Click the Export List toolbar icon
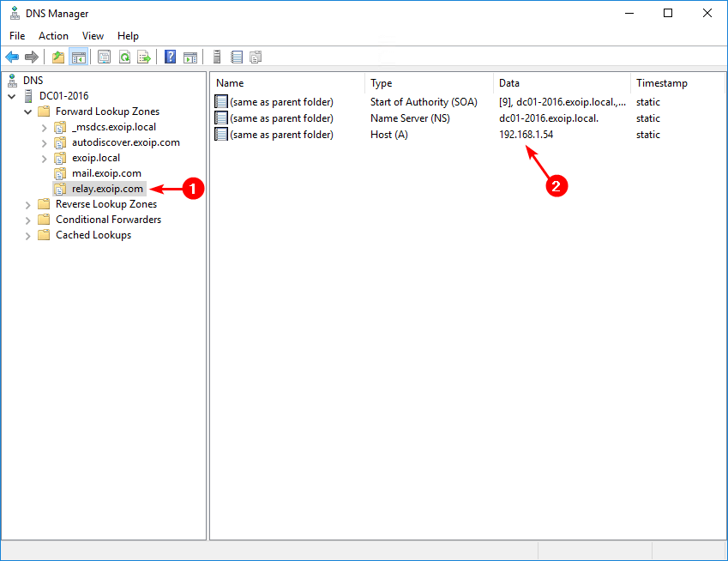Screen dimensions: 728x561 pyautogui.click(x=146, y=57)
